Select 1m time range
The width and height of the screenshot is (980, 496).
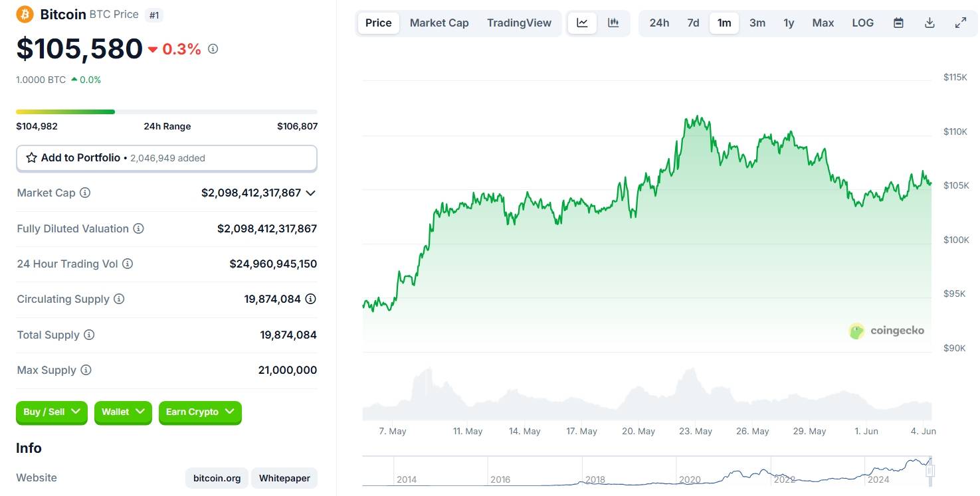724,23
